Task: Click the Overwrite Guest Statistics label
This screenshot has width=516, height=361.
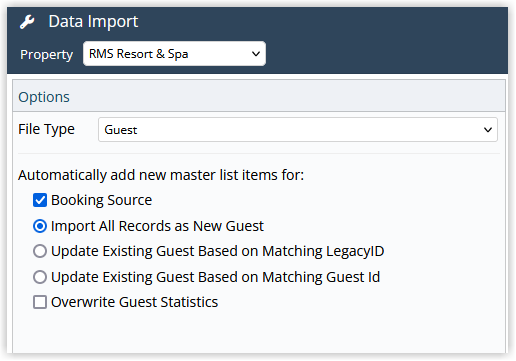Action: point(134,302)
